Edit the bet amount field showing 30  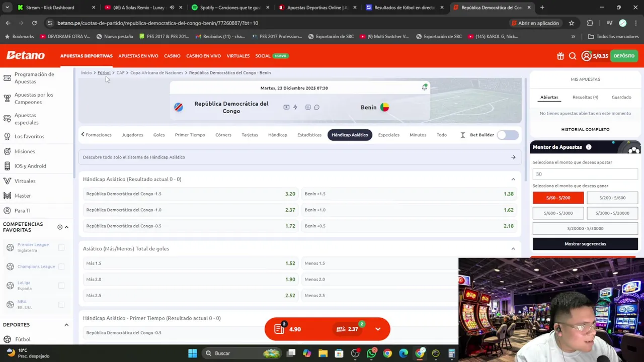click(585, 174)
